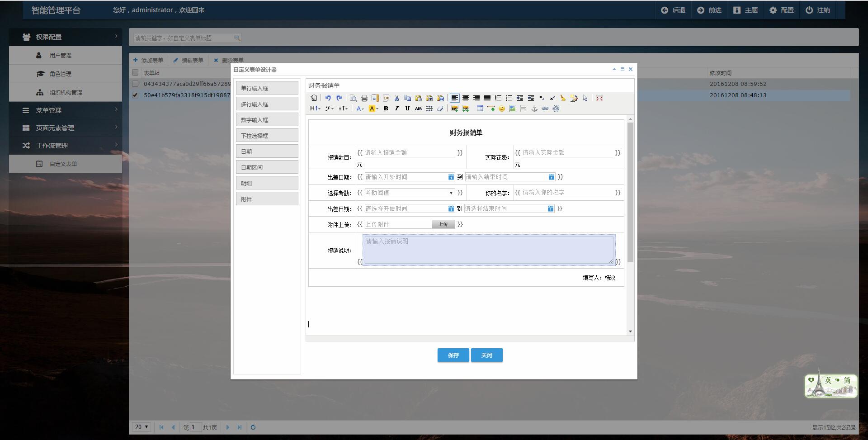868x440 pixels.
Task: Click the paste from Word icon
Action: coord(440,98)
